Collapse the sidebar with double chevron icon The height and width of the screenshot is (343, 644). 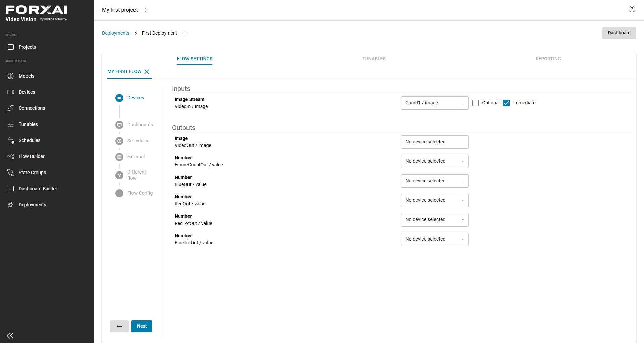[10, 336]
